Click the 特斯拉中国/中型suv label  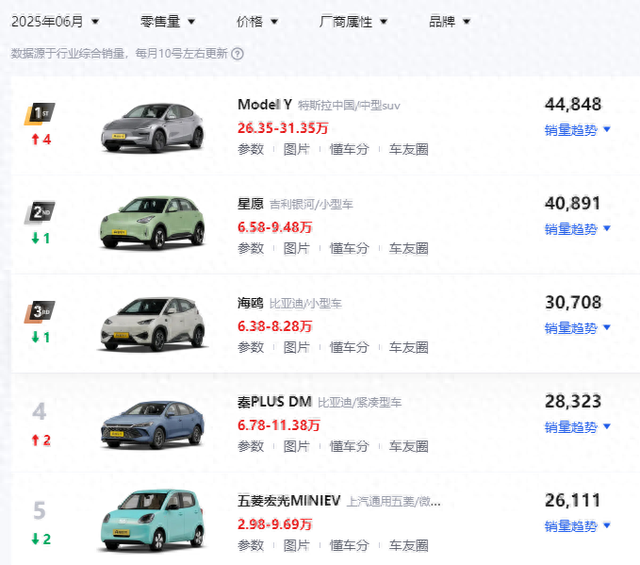[349, 105]
